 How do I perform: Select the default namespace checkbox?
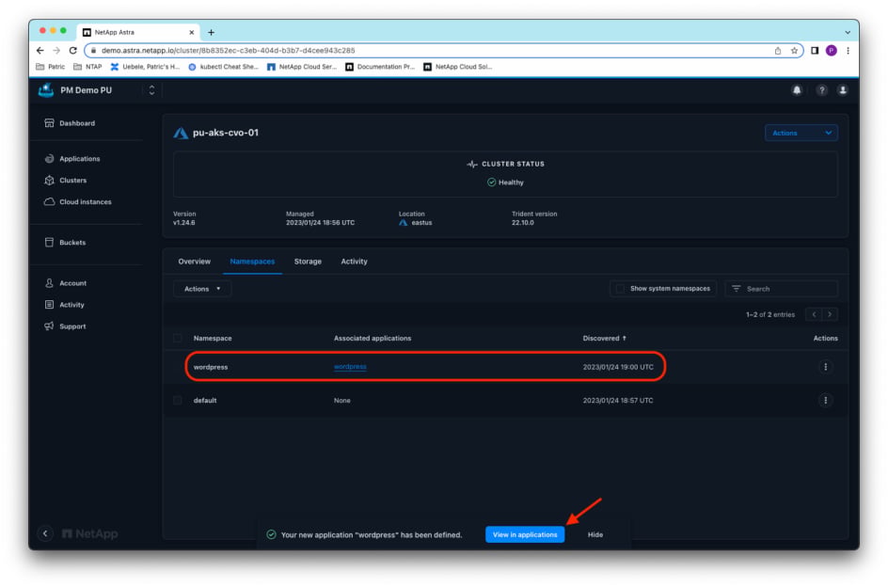(x=178, y=401)
